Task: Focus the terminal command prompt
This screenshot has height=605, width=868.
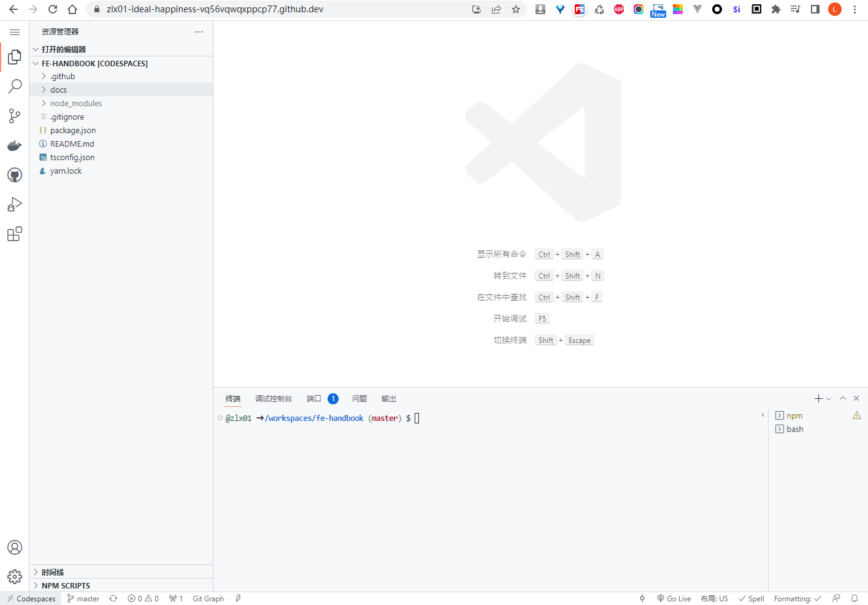Action: tap(417, 418)
